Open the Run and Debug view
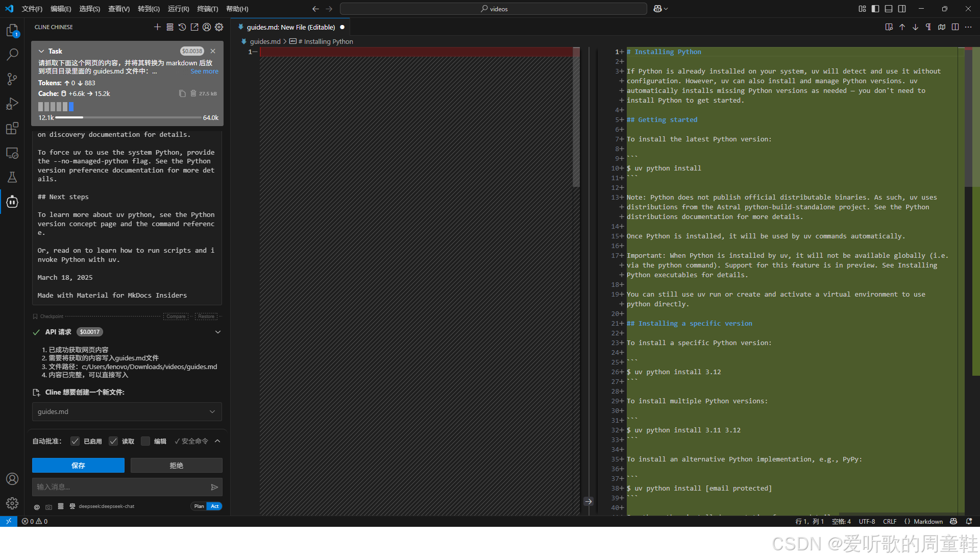980x560 pixels. 12,104
